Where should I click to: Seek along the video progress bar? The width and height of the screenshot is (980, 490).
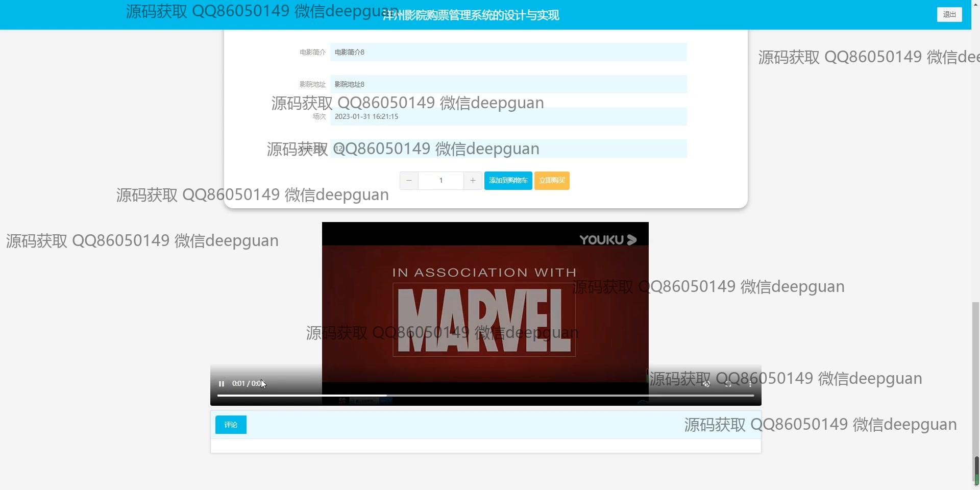(485, 396)
